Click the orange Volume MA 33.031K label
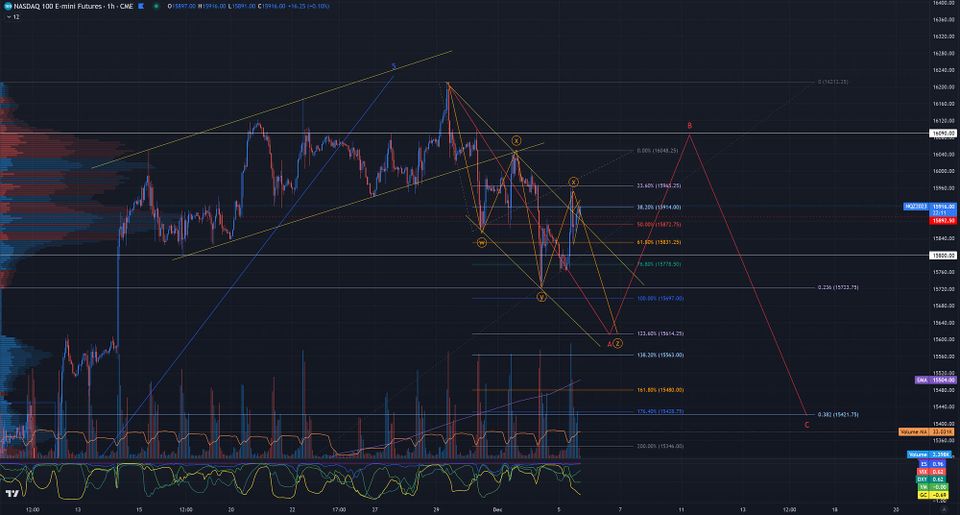 (x=928, y=432)
